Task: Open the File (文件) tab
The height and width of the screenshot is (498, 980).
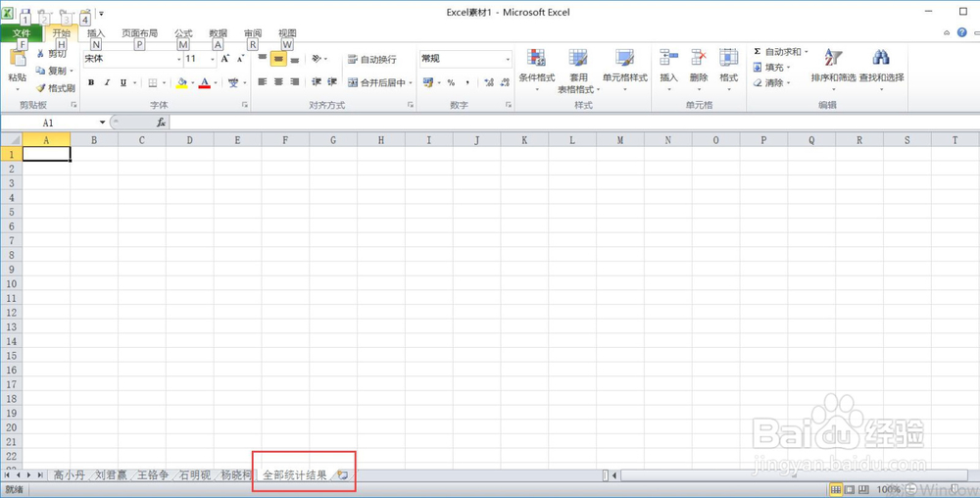Action: (x=22, y=33)
